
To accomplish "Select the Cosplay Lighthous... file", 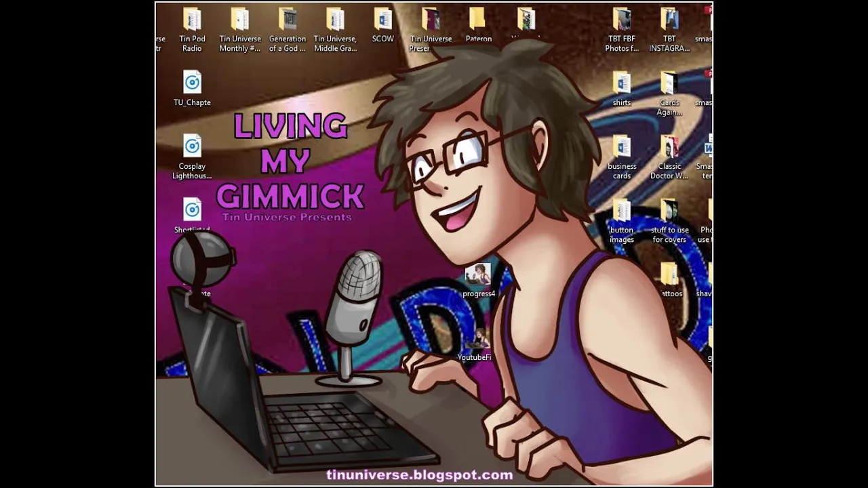I will pos(192,157).
